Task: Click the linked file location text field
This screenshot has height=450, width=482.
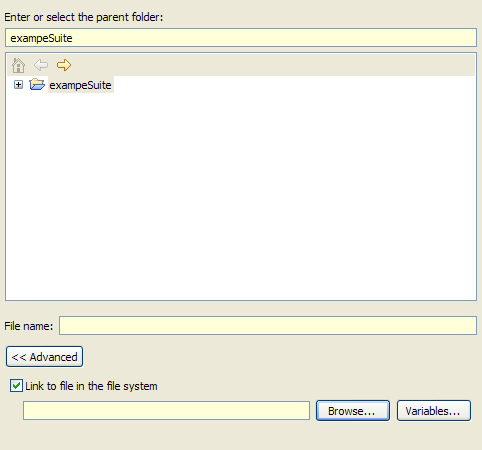Action: pyautogui.click(x=166, y=411)
